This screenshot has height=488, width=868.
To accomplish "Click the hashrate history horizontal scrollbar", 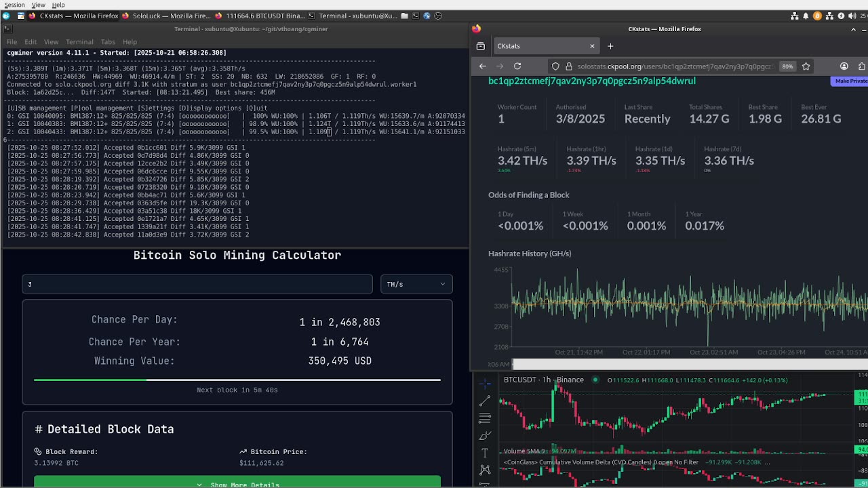I will pos(690,364).
